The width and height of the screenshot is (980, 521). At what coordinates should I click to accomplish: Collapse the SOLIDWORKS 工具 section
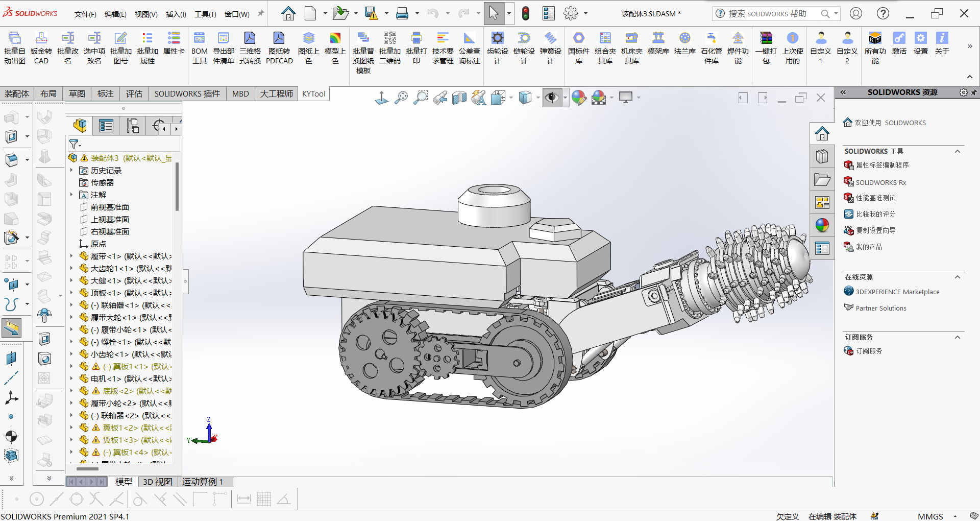pos(958,151)
